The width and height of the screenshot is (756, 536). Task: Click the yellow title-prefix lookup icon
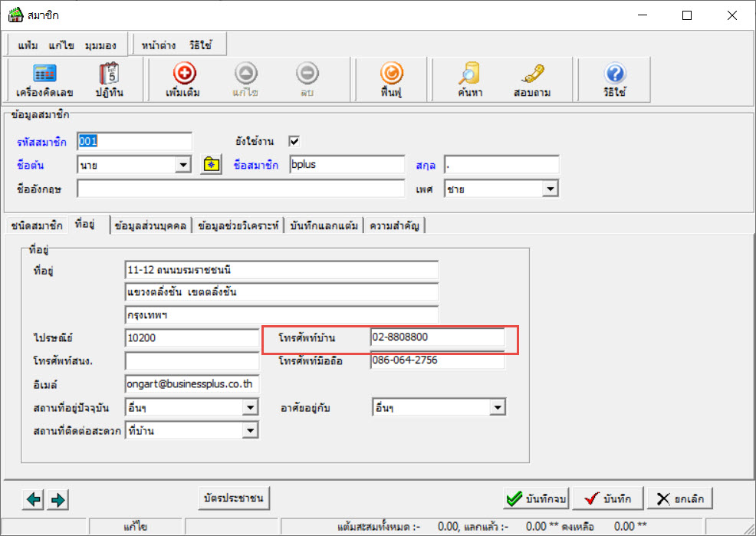[x=211, y=164]
